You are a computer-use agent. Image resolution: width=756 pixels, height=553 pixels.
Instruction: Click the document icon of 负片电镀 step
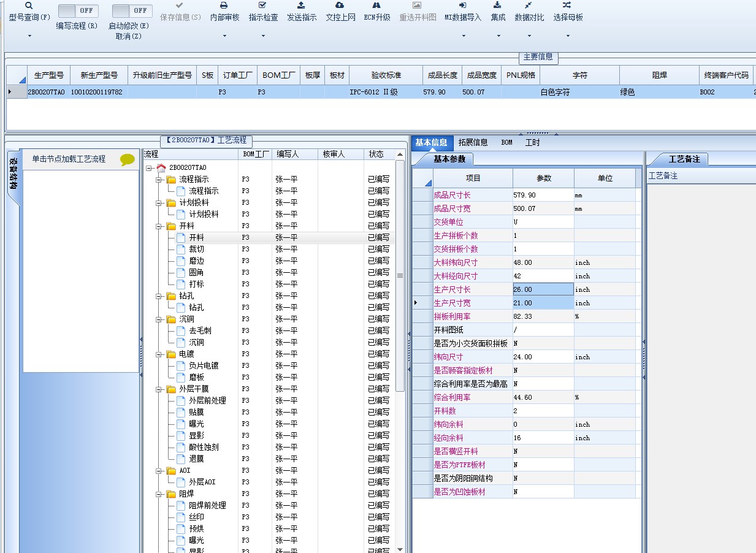pos(181,366)
